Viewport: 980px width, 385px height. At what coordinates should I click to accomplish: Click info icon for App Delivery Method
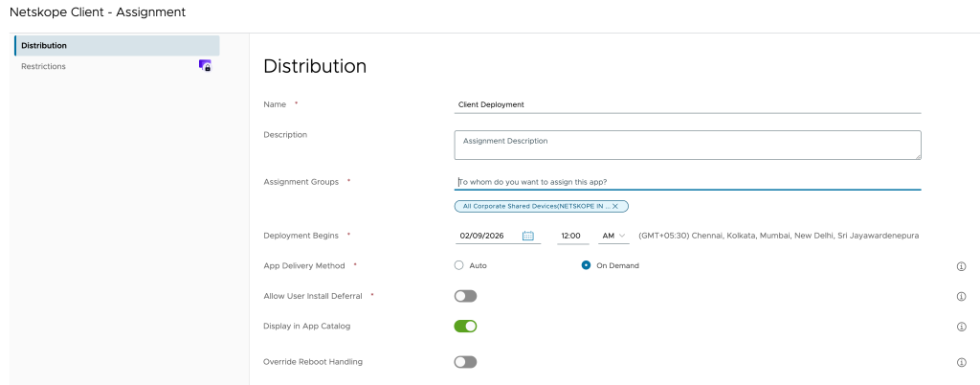click(x=961, y=266)
